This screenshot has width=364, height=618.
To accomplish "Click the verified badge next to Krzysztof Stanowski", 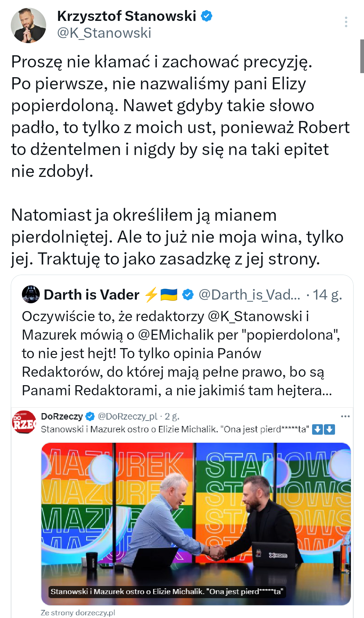I will click(x=207, y=16).
